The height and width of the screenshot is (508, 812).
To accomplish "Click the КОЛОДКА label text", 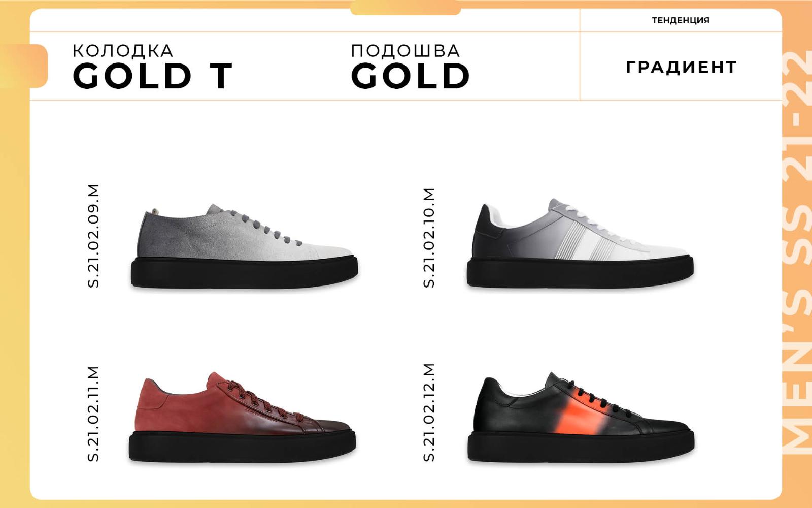I will tap(123, 51).
